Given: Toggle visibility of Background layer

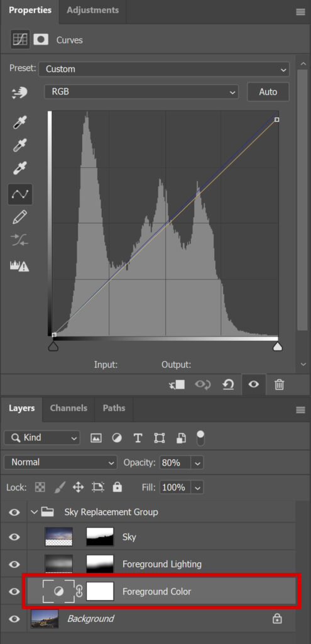Looking at the screenshot, I should [14, 619].
